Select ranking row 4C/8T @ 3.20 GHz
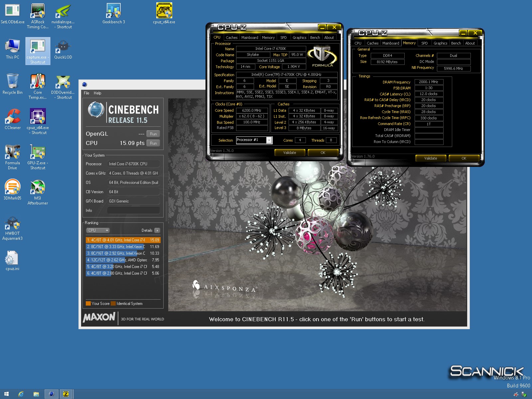532x399 pixels. coord(123,267)
